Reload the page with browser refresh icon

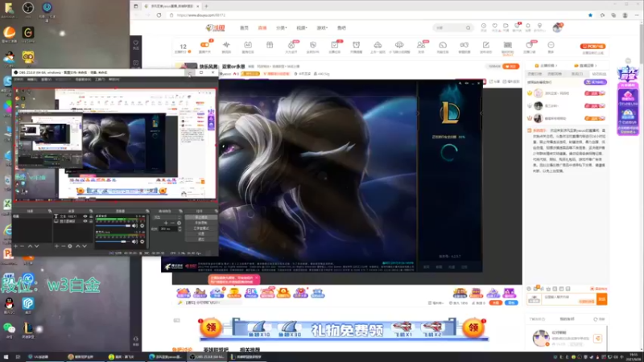coord(159,15)
